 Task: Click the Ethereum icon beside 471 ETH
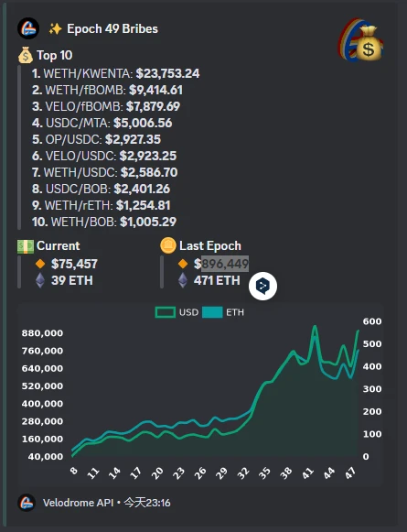point(183,280)
